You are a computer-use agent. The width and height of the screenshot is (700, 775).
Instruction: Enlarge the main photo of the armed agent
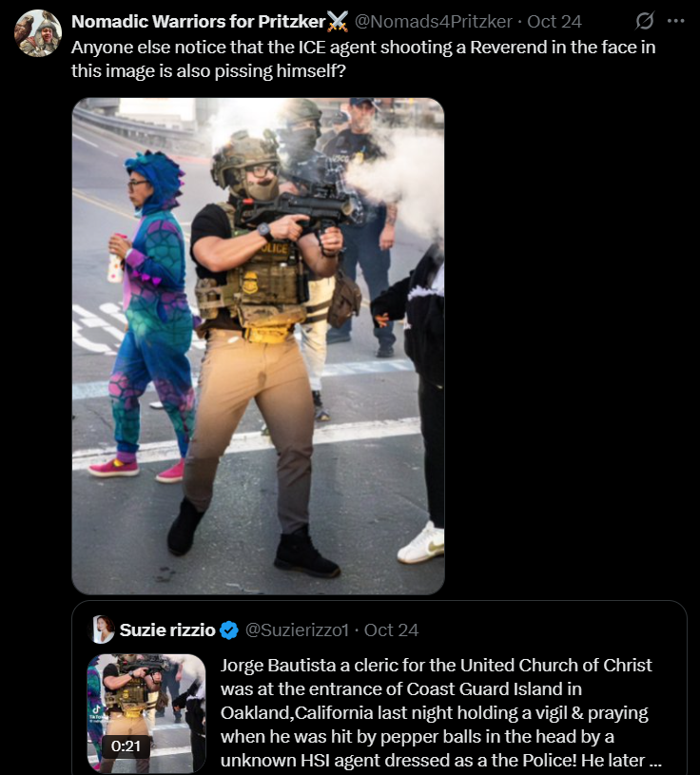258,346
